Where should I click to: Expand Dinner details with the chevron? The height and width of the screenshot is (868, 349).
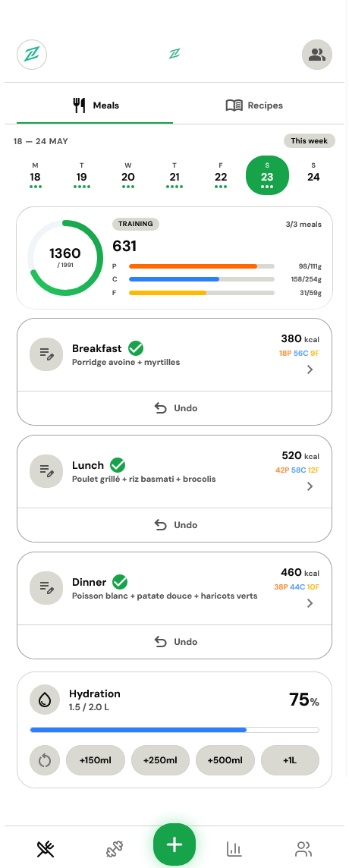(x=310, y=603)
